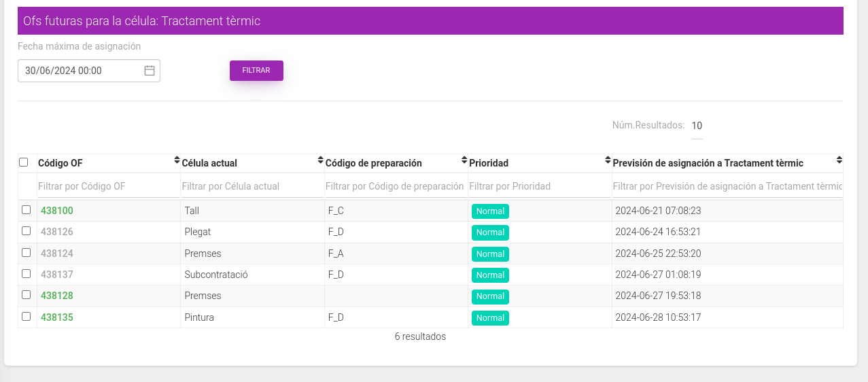Sort by Código OF column arrows

[177, 160]
